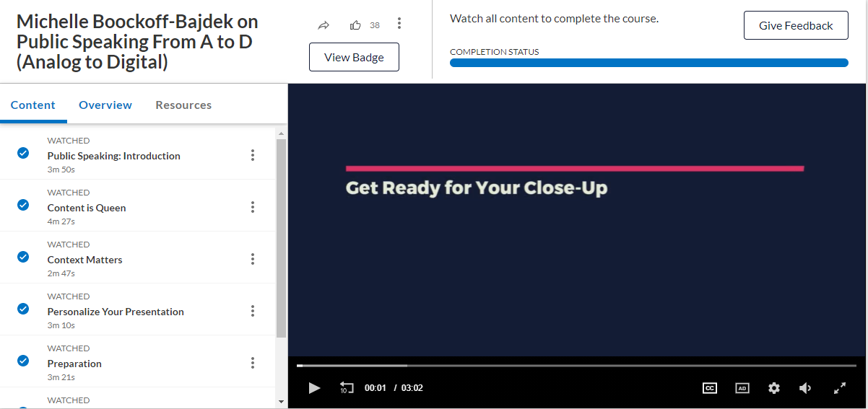The image size is (868, 409).
Task: Open options menu for Context Matters
Action: 253,259
